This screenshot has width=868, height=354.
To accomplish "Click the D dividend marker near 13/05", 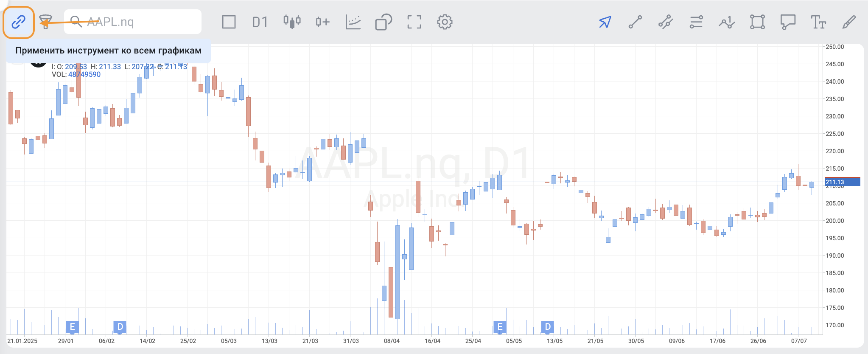I will (548, 327).
